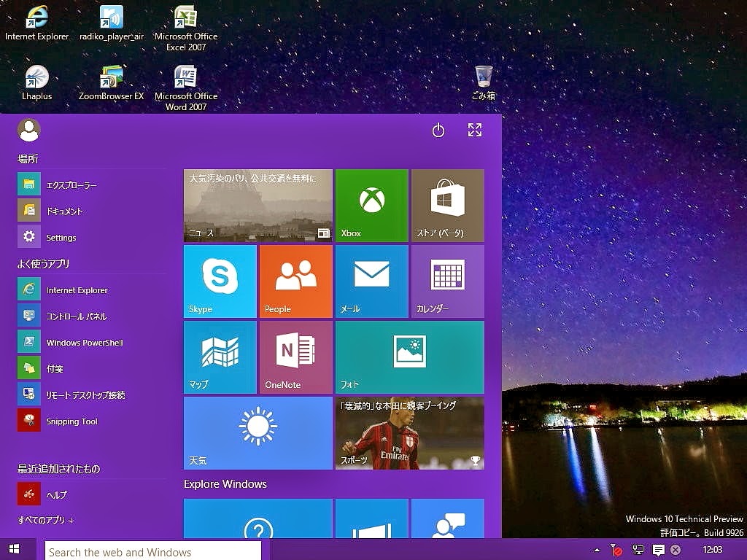The image size is (747, 560).
Task: Open the メール mail tile
Action: point(371,281)
